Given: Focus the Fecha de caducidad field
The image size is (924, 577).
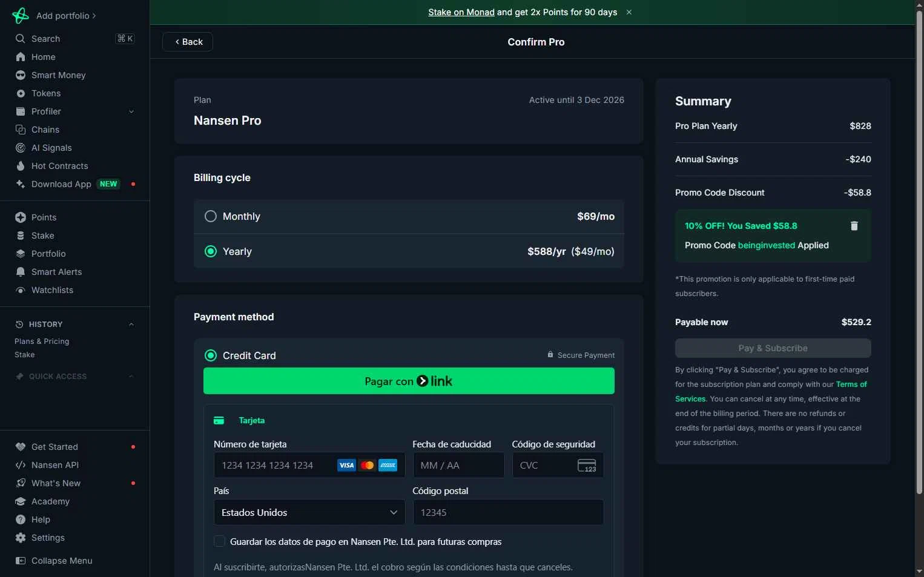Looking at the screenshot, I should pos(458,465).
